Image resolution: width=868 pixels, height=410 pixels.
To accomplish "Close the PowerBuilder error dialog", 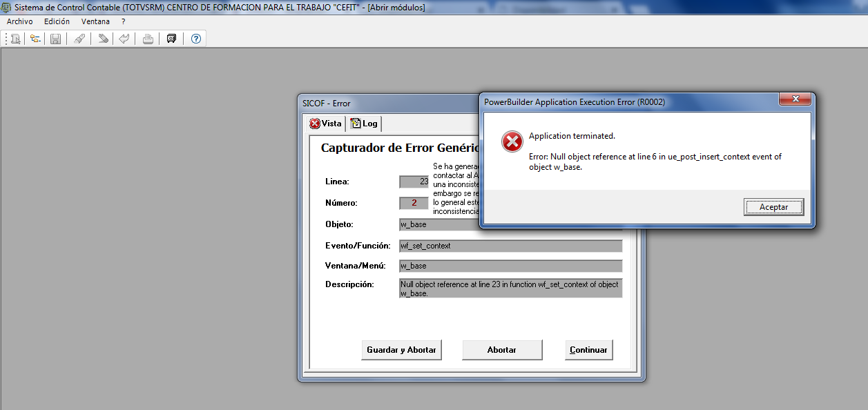I will [x=795, y=100].
